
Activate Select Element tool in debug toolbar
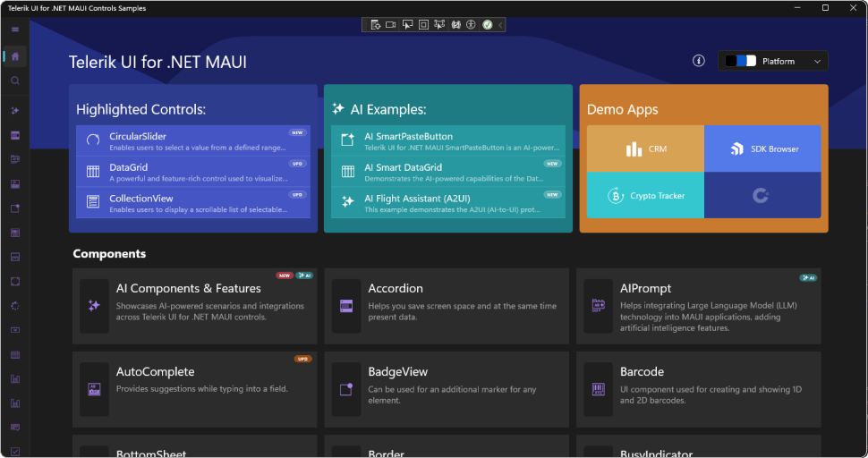pos(407,24)
